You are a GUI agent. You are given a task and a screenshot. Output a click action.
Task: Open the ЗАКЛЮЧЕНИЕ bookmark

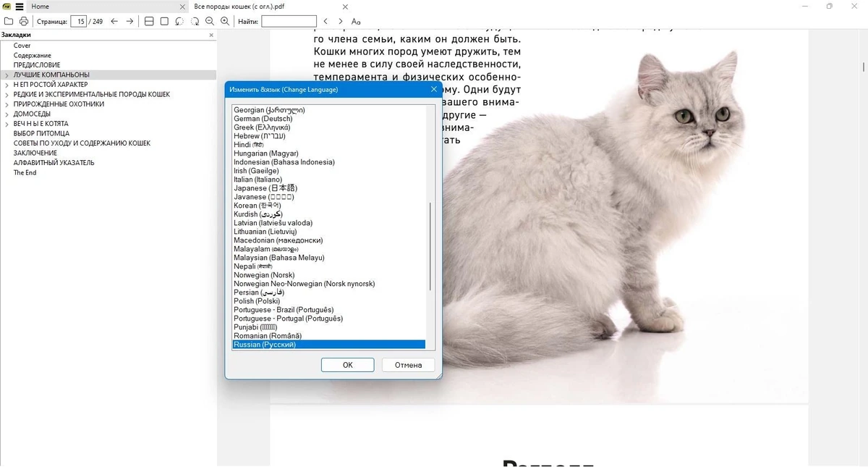[35, 153]
